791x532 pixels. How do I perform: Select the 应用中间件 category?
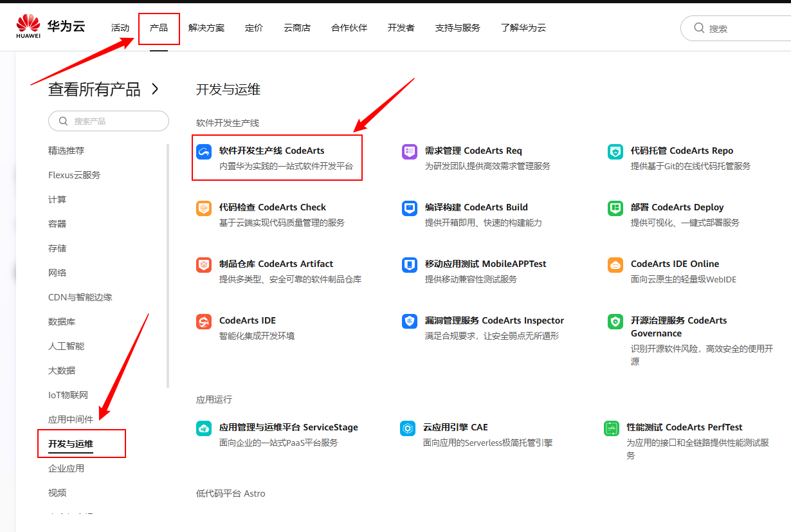[71, 419]
